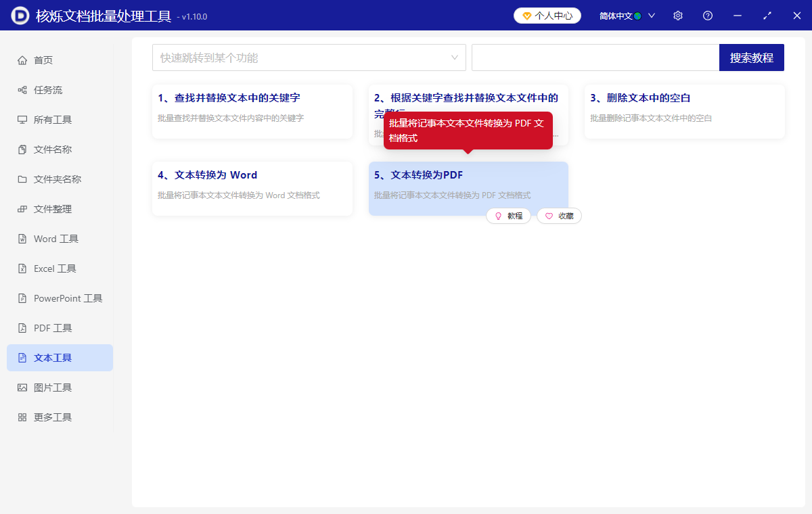Click the 搜索教程 search button
812x514 pixels.
751,57
